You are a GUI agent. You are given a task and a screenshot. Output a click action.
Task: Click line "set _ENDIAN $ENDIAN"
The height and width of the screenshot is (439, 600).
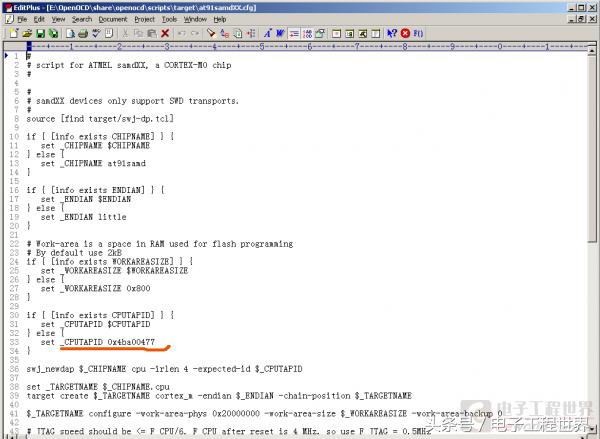click(x=86, y=199)
